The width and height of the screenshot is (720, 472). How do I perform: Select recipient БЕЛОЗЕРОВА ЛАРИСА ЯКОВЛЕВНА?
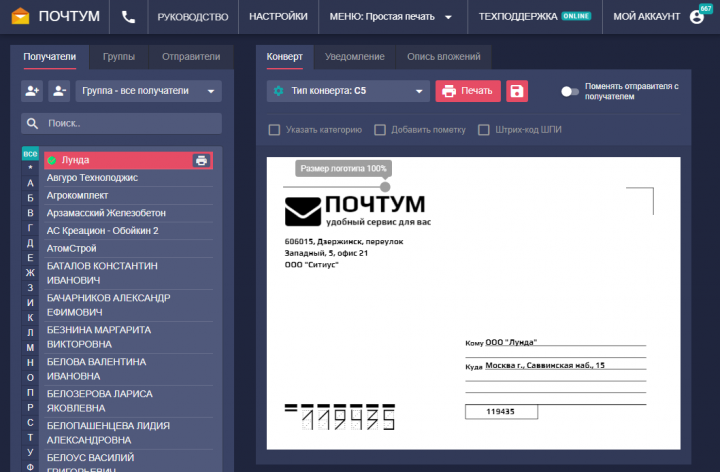pyautogui.click(x=129, y=401)
